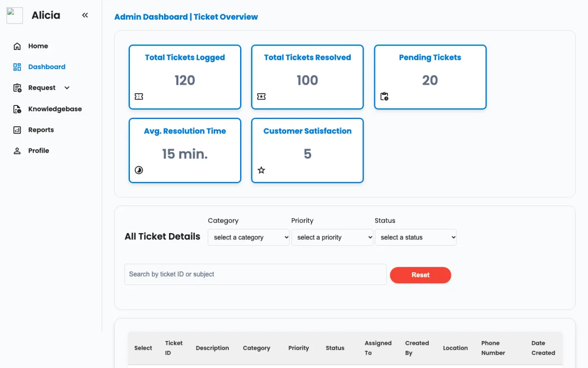The height and width of the screenshot is (368, 588).
Task: Click the Total Tickets Resolved title
Action: point(307,57)
